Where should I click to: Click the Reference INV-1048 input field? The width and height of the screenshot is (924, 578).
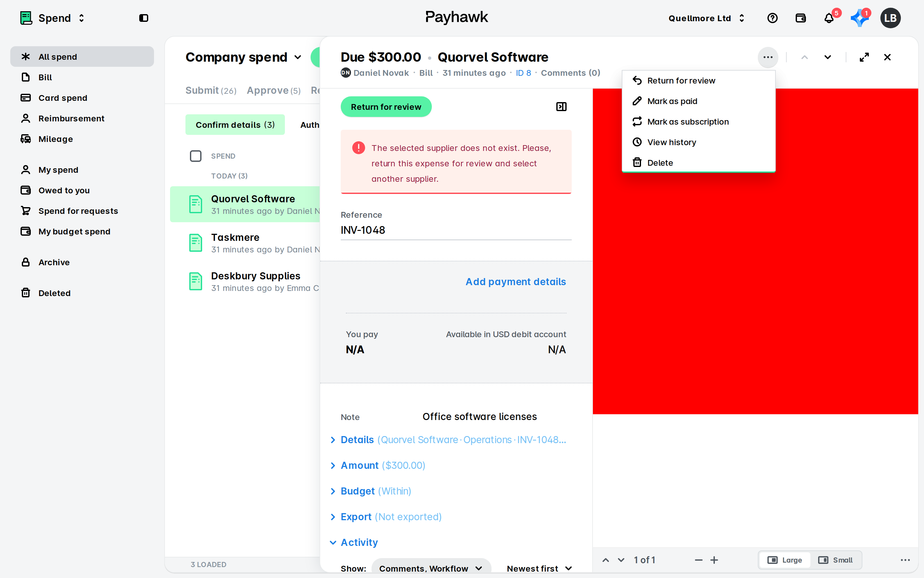click(x=456, y=230)
